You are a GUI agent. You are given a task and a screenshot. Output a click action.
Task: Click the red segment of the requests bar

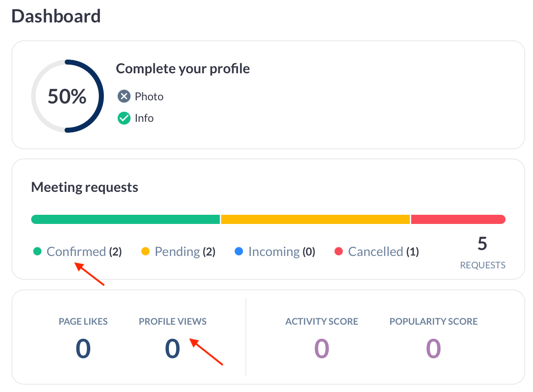[458, 219]
